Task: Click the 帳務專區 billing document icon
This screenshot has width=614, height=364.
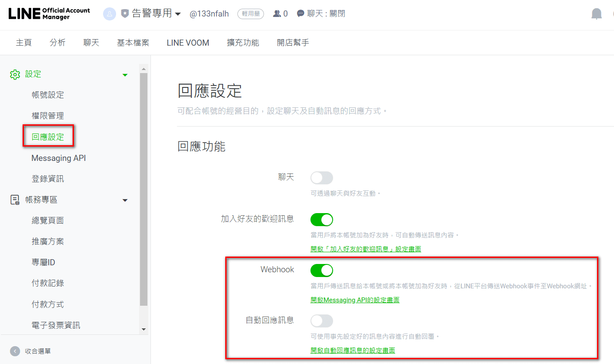Action: [x=15, y=200]
